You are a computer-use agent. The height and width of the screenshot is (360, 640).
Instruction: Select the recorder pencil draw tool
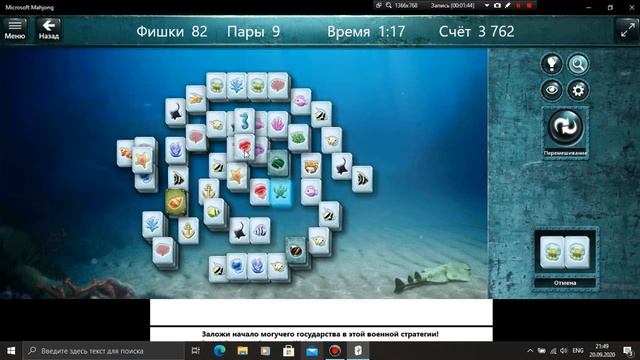(x=508, y=5)
